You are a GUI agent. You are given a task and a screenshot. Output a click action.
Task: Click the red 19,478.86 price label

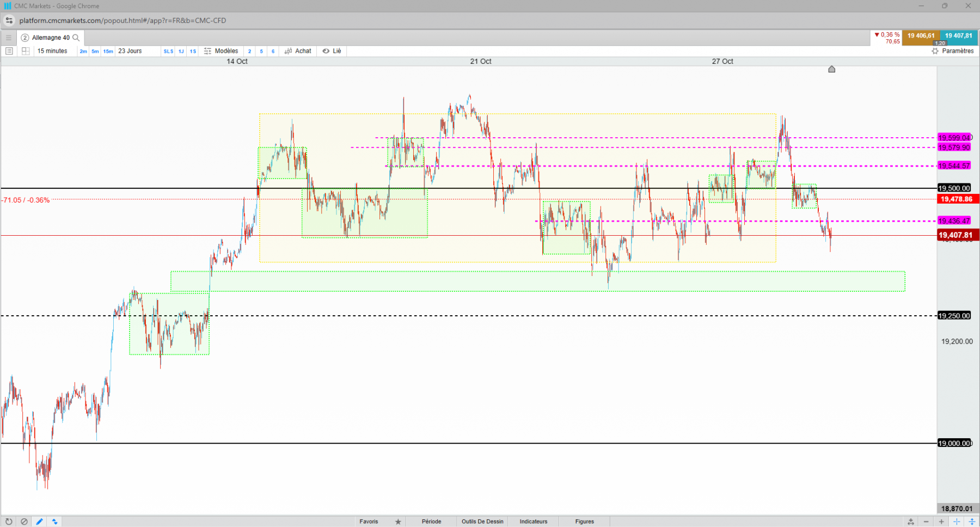957,199
